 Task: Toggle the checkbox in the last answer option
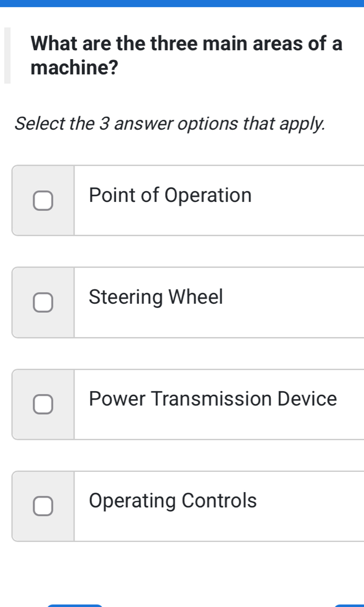(44, 506)
